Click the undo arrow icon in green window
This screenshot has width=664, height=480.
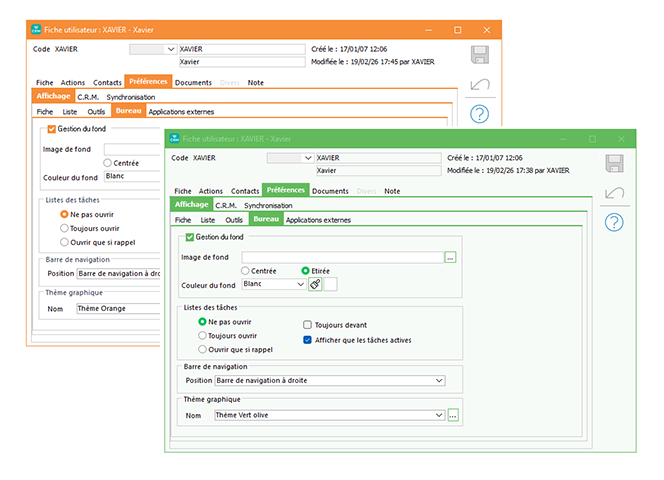tap(614, 193)
